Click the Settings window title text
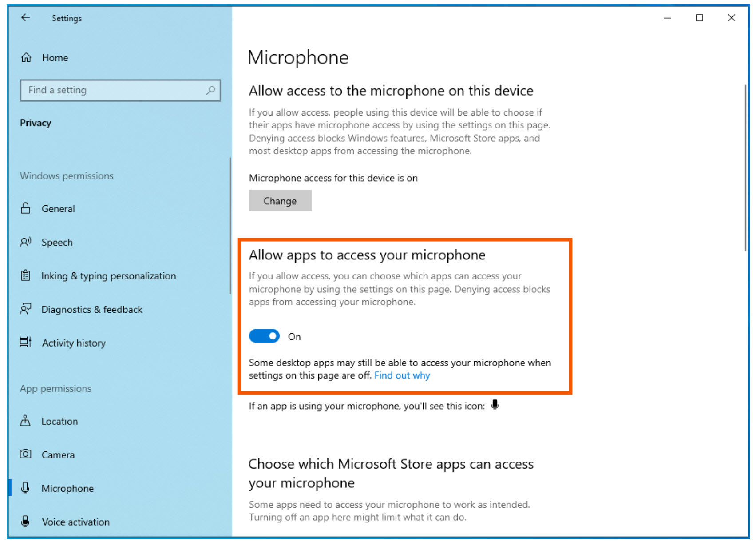Screen dimensions: 756x546 [x=67, y=18]
